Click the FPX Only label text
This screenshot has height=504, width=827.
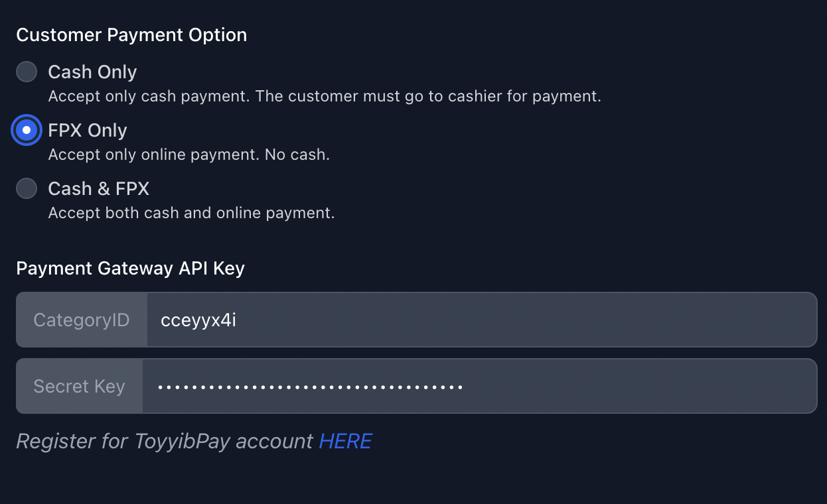[87, 130]
